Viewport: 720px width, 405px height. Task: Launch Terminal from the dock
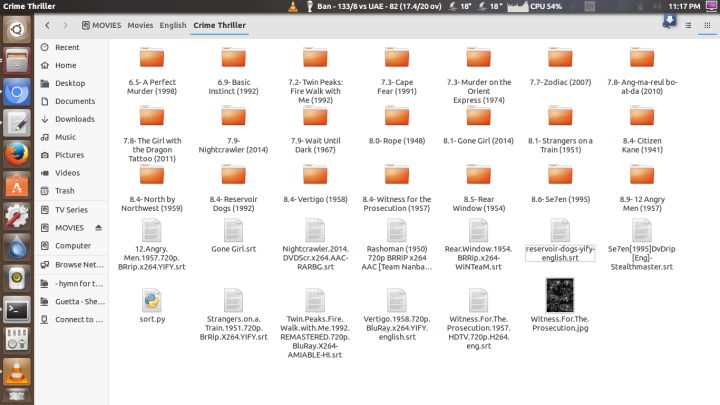tap(17, 309)
